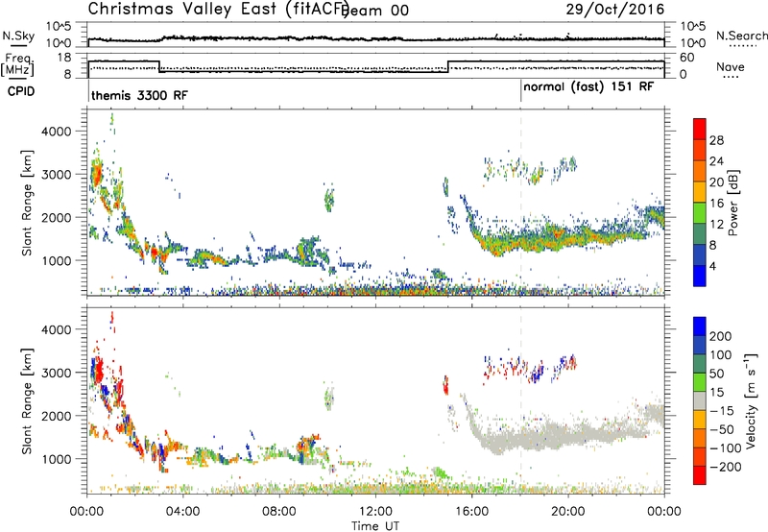Click the '200' tick on Velocity scale

(721, 336)
